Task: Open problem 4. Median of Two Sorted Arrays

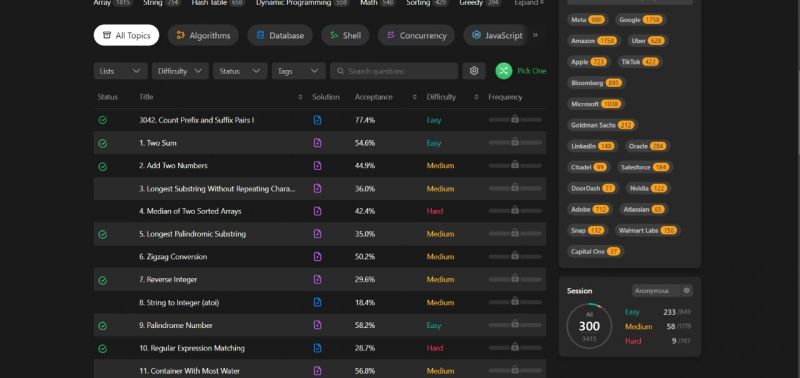Action: coord(190,211)
